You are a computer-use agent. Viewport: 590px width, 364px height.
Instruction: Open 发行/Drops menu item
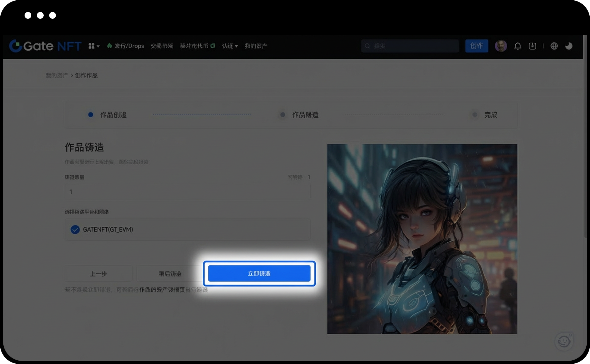(126, 46)
